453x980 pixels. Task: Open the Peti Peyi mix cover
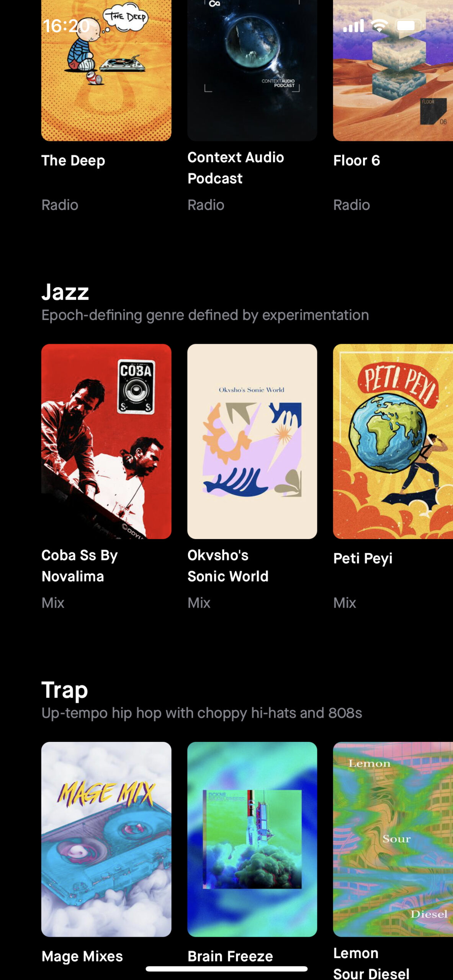393,441
